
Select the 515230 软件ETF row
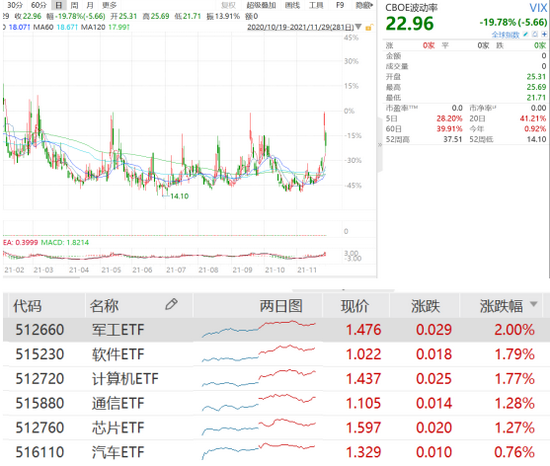[276, 354]
